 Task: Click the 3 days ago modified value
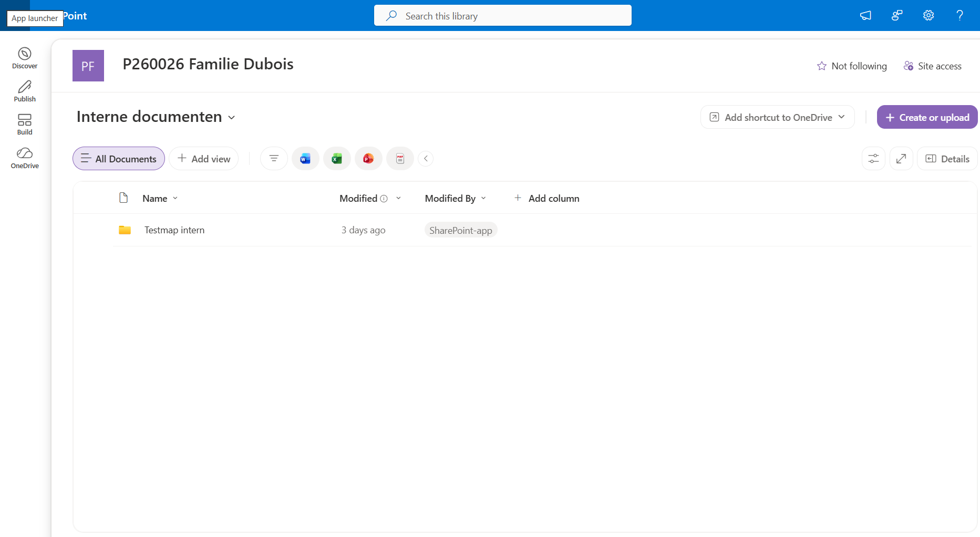(364, 230)
